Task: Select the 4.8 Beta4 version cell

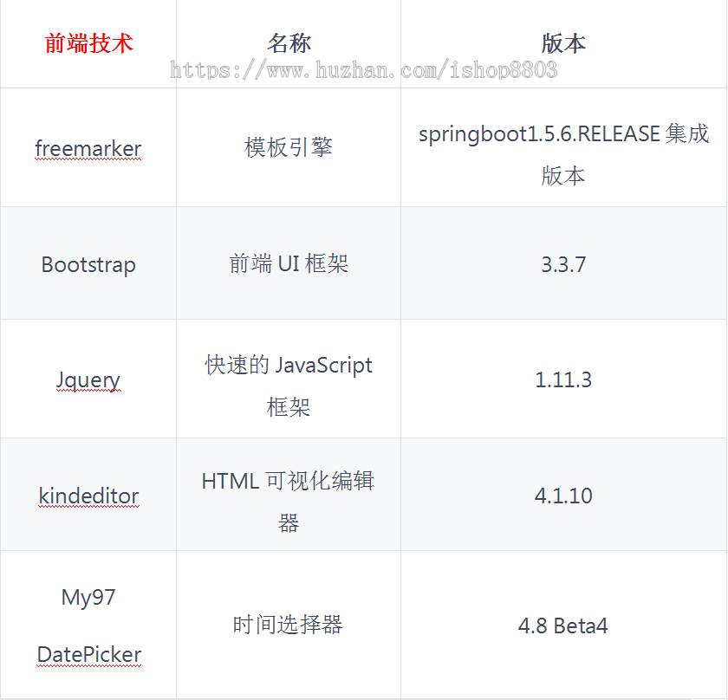Action: point(563,625)
